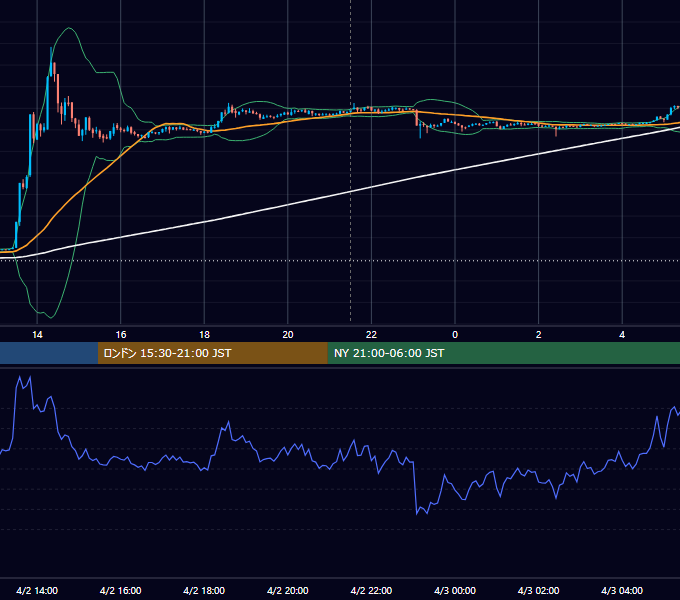Screen dimensions: 680x600
Task: Click the 4/3 00:00 date label
Action: 455,590
